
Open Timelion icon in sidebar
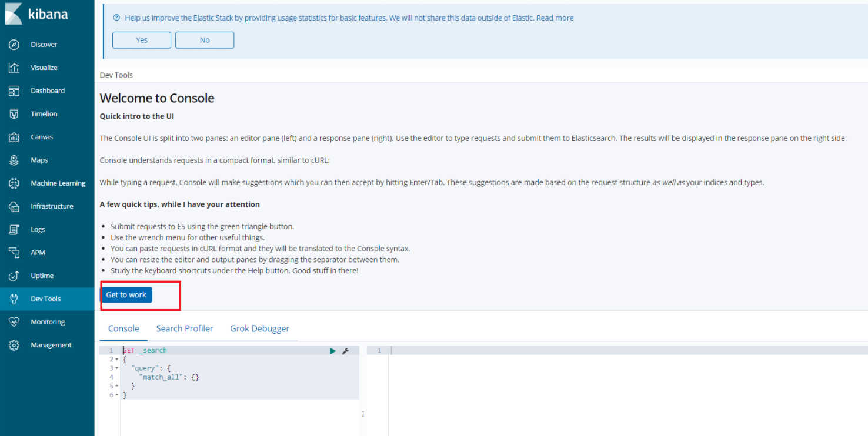(x=14, y=114)
